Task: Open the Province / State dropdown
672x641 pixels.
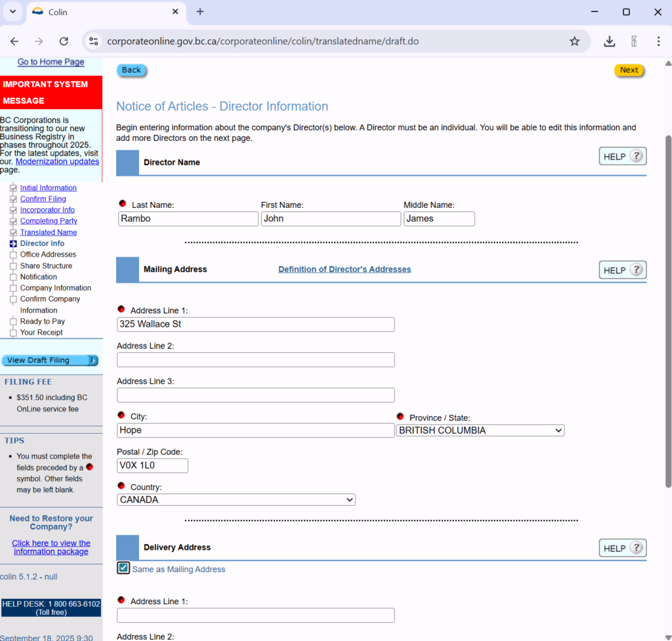Action: tap(480, 430)
